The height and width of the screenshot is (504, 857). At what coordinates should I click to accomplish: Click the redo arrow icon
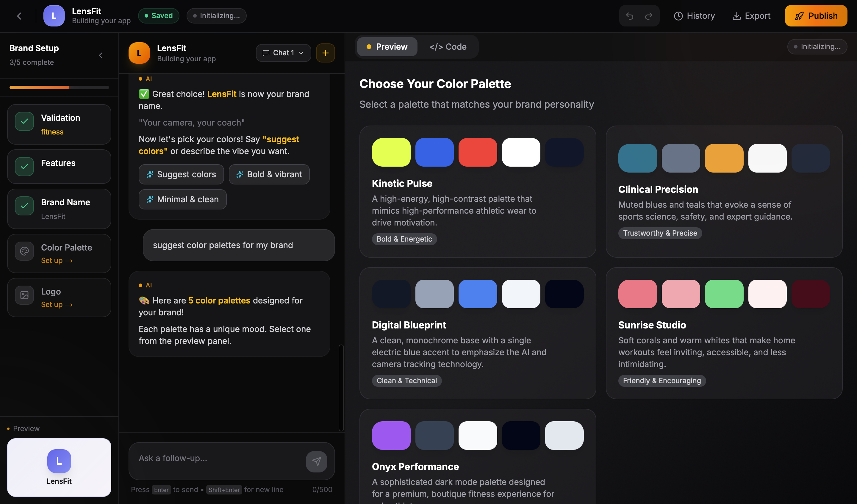[x=648, y=16]
